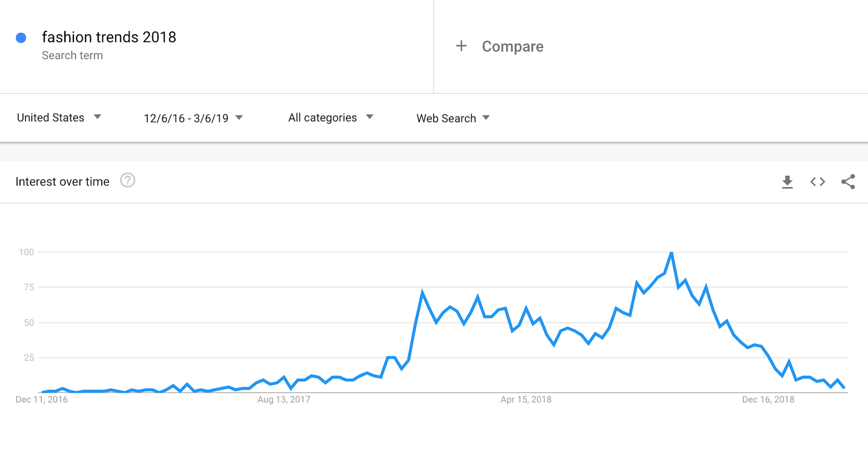
Task: Click the Search term label text
Action: (72, 56)
